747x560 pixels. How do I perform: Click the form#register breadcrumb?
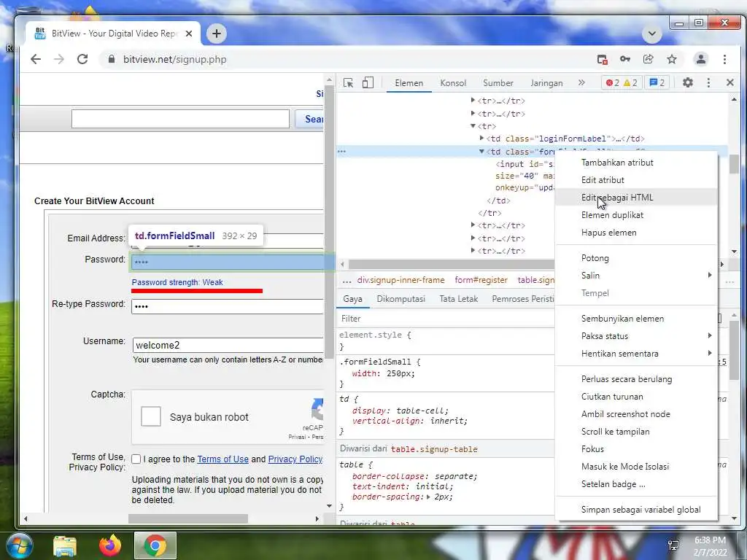point(481,280)
